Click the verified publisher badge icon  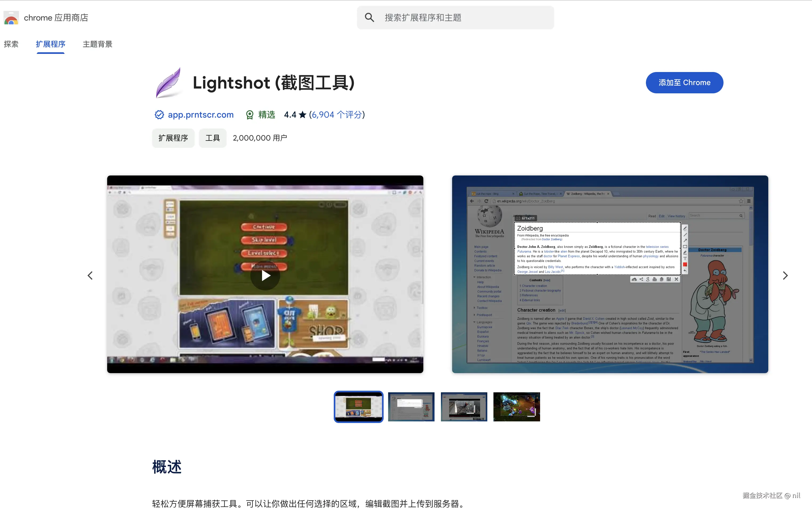point(159,115)
